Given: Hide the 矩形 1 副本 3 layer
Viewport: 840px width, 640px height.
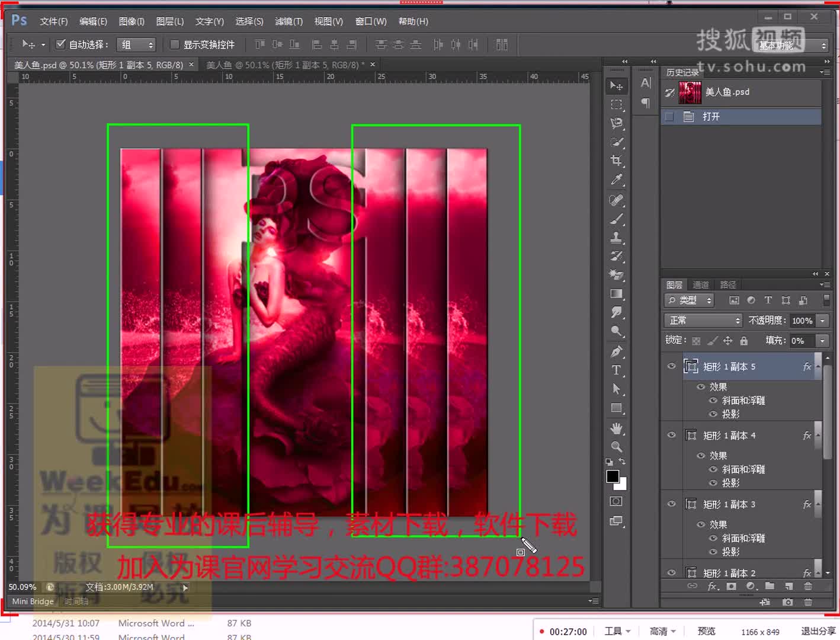Looking at the screenshot, I should (671, 504).
